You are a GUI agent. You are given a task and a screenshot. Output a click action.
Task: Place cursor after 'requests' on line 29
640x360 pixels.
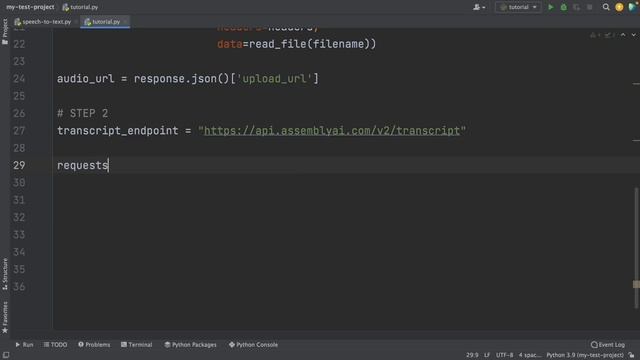[109, 165]
